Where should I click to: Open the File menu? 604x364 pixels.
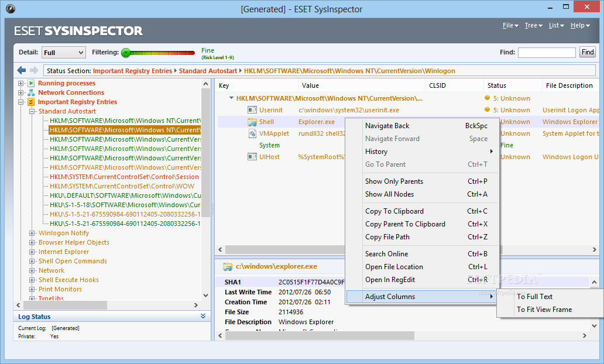click(510, 25)
